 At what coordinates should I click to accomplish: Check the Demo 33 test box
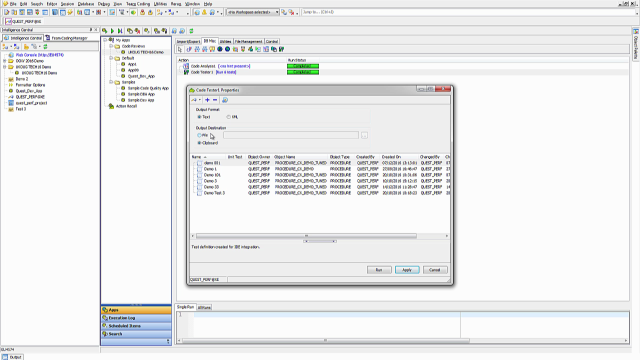pyautogui.click(x=200, y=187)
